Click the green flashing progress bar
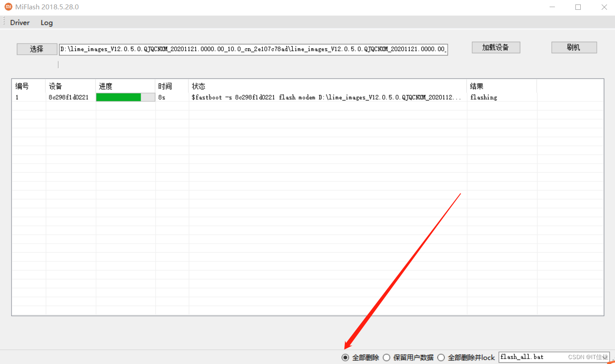 (125, 97)
